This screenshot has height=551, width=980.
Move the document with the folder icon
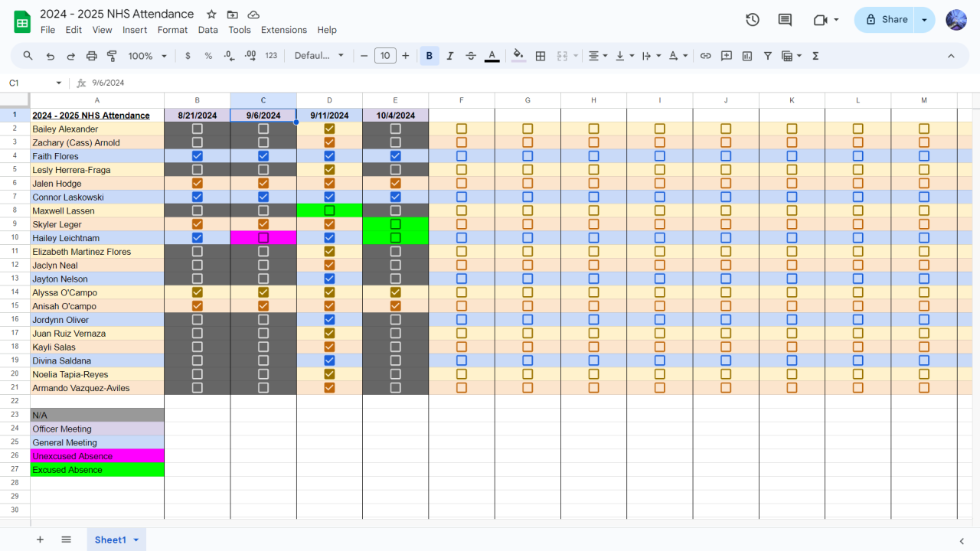pyautogui.click(x=233, y=15)
